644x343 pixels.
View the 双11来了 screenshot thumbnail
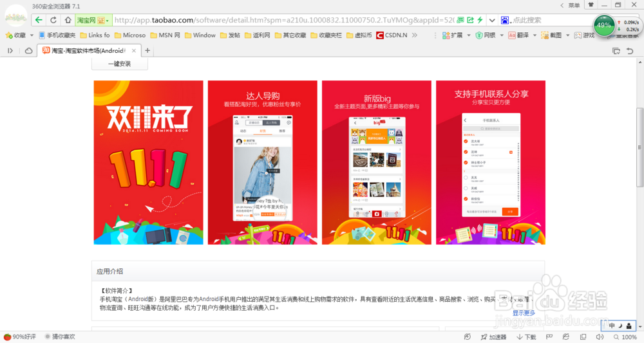tap(148, 162)
